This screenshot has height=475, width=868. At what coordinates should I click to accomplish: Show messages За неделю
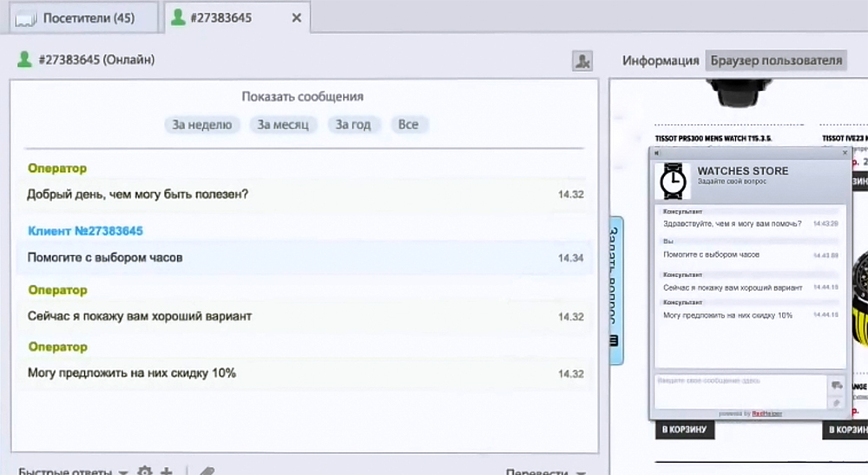coord(201,124)
